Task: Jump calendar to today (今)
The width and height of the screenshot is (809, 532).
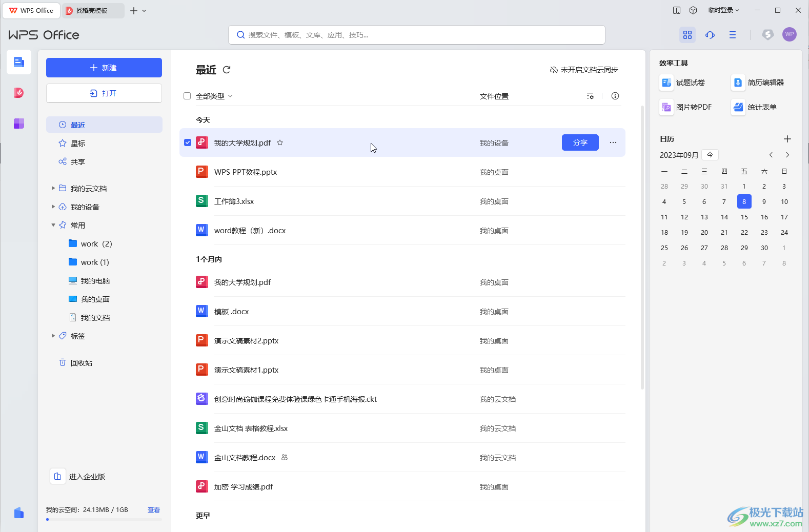Action: (x=710, y=154)
